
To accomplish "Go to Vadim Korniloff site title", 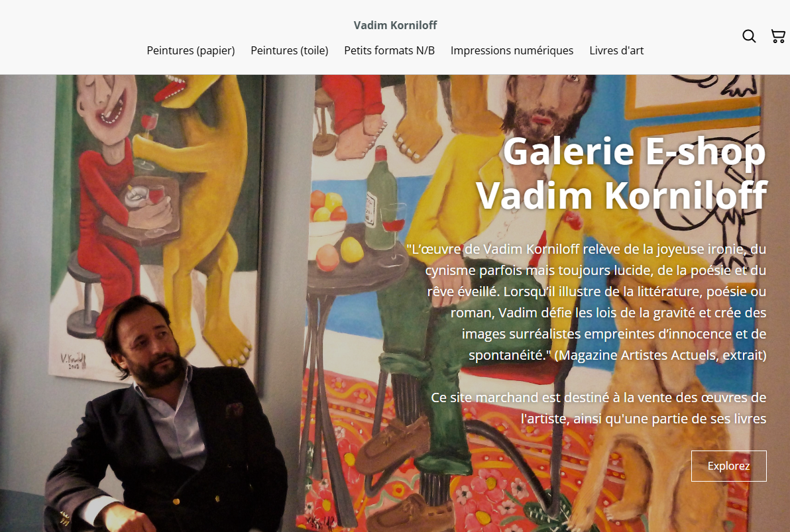I will 395,25.
